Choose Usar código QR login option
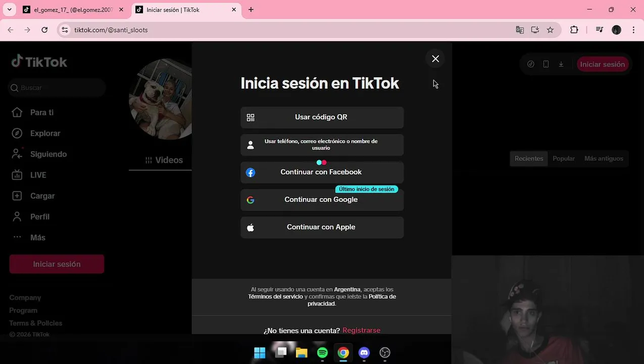The height and width of the screenshot is (364, 644). click(x=322, y=117)
